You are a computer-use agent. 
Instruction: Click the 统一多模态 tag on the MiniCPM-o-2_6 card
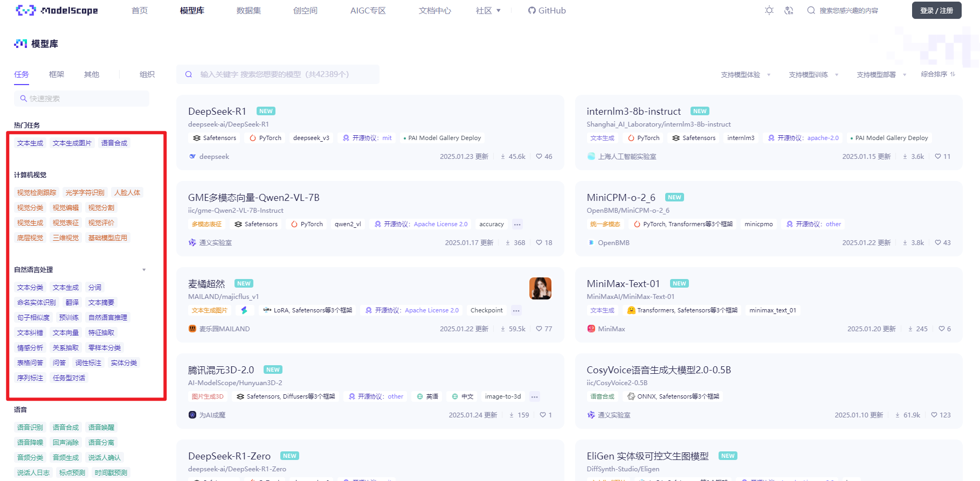click(605, 225)
